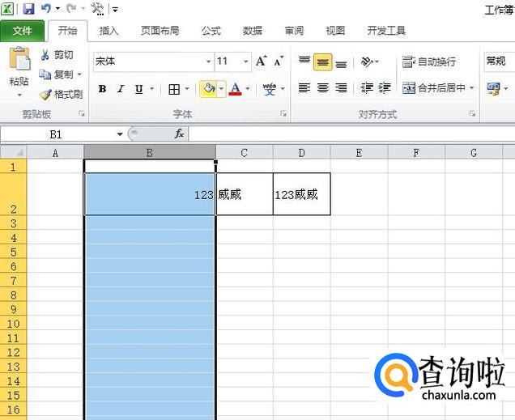This screenshot has width=515, height=420.
Task: Click into the formula bar input
Action: (x=351, y=134)
